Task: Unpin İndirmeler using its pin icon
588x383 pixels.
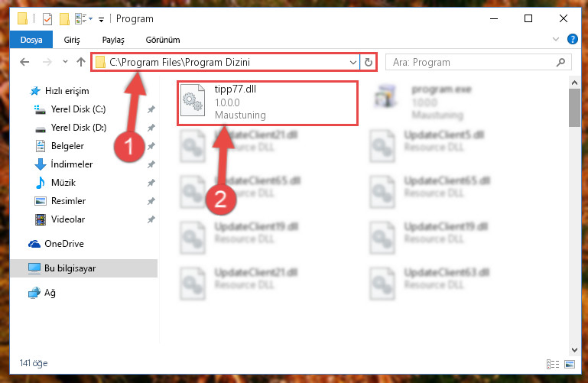Action: [151, 164]
